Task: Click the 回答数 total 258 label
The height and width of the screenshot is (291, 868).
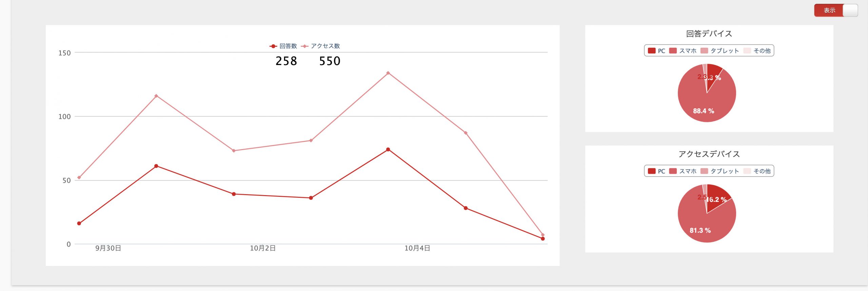Action: click(286, 61)
